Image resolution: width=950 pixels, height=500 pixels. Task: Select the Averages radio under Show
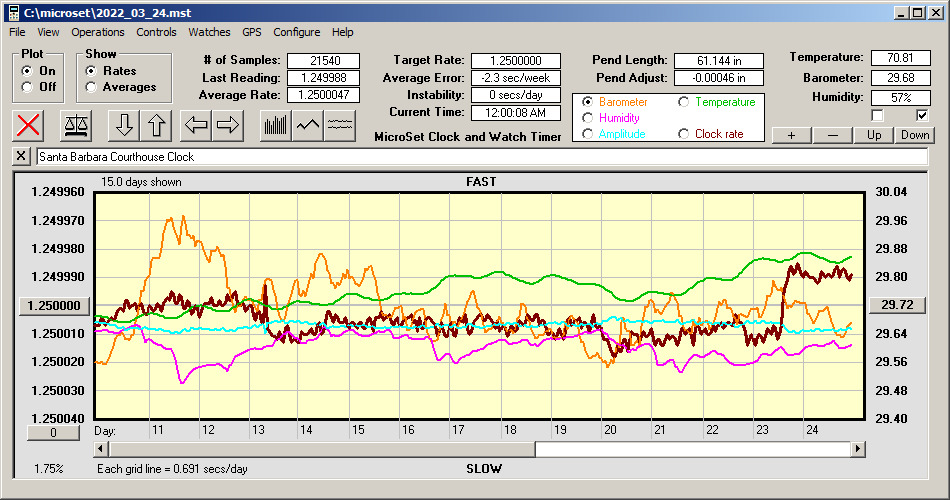(x=91, y=87)
